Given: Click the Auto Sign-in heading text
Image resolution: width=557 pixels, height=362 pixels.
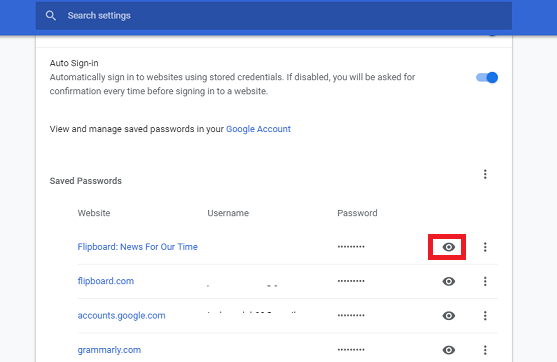Looking at the screenshot, I should click(74, 63).
